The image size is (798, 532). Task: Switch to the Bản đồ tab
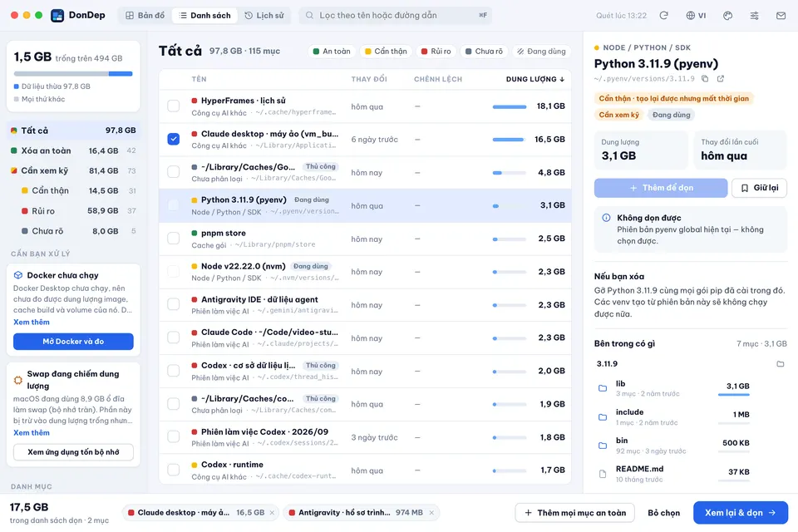145,15
